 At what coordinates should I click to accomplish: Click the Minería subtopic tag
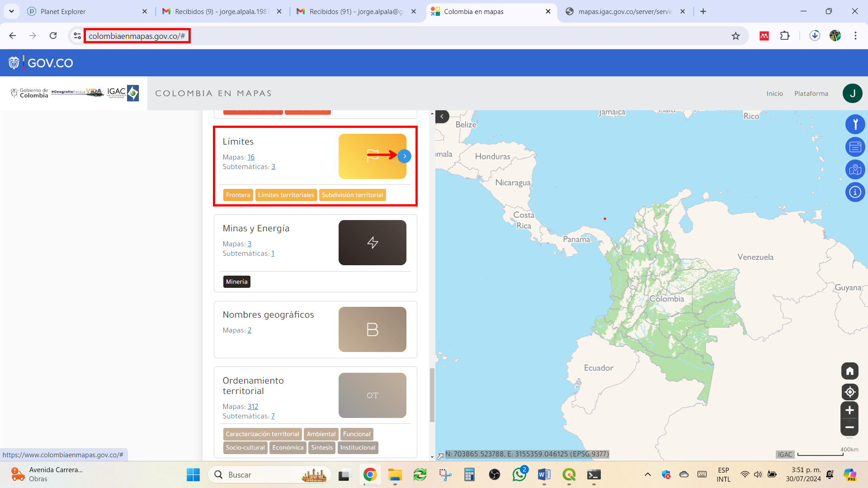pos(236,282)
